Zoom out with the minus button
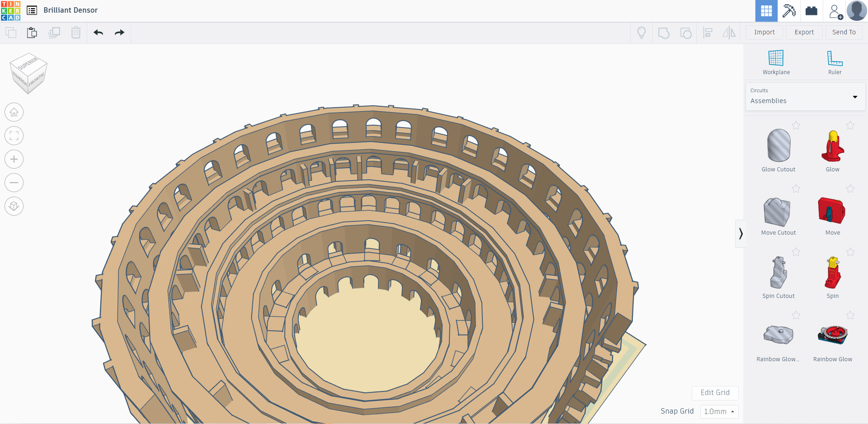Image resolution: width=868 pixels, height=424 pixels. [x=14, y=183]
